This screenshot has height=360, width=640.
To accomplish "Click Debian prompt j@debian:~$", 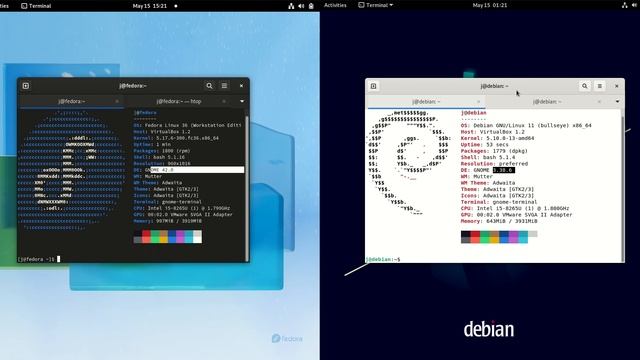I will coord(383,260).
